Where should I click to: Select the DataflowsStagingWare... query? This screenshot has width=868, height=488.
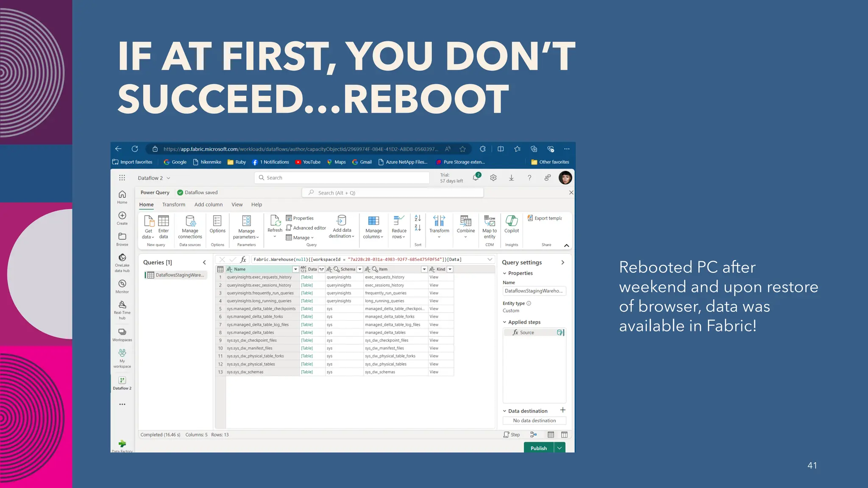click(175, 275)
